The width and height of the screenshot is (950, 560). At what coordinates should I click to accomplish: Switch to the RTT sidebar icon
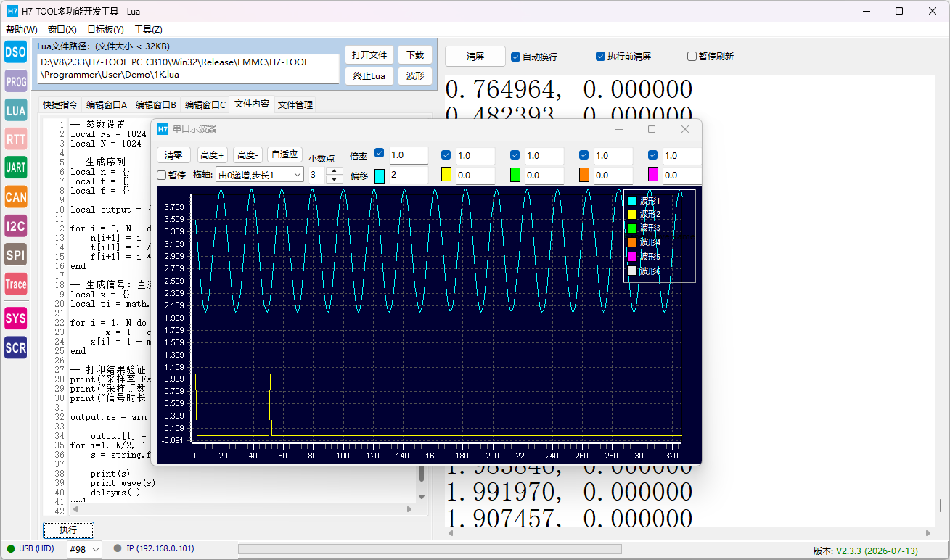pyautogui.click(x=15, y=139)
